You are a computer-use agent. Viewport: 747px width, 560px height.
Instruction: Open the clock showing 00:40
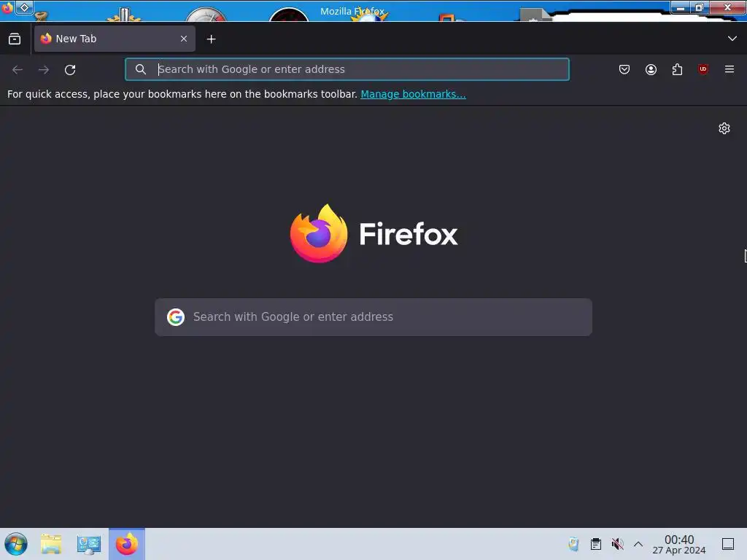pyautogui.click(x=679, y=544)
